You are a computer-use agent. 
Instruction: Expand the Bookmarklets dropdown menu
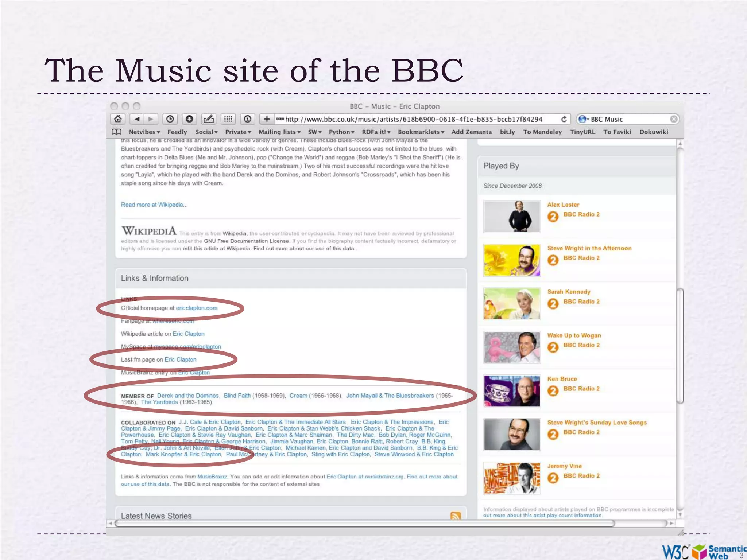pyautogui.click(x=421, y=132)
